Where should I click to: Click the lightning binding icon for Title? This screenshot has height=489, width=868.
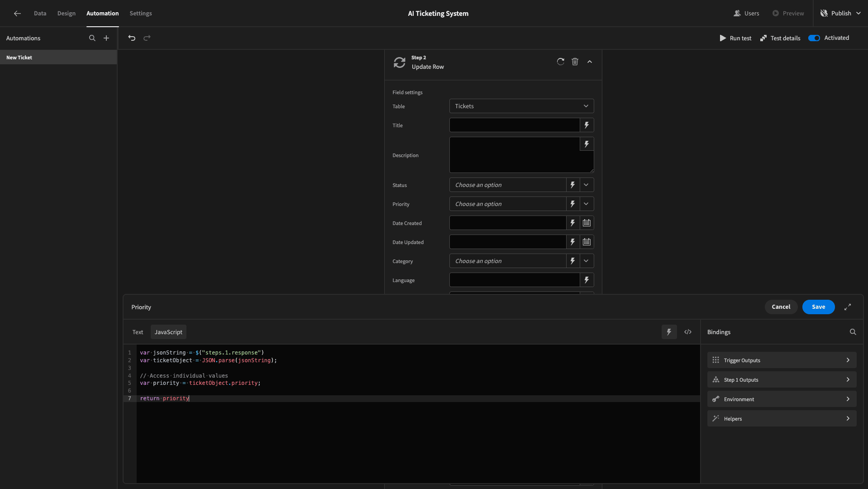click(x=587, y=125)
